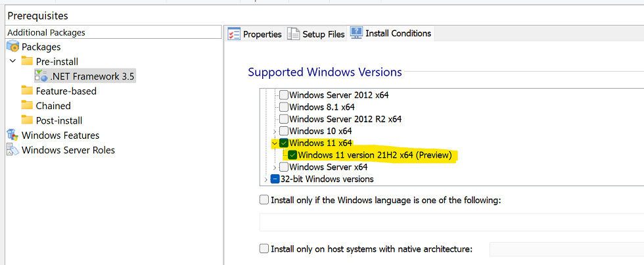Expand the Windows Server x64 node
Image resolution: width=644 pixels, height=265 pixels.
(x=274, y=167)
